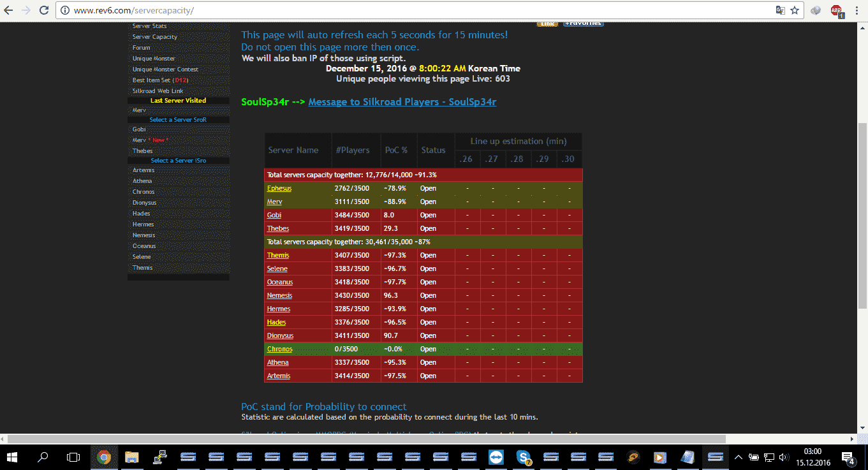868x470 pixels.
Task: Select the Chrome taskbar icon
Action: coord(104,457)
